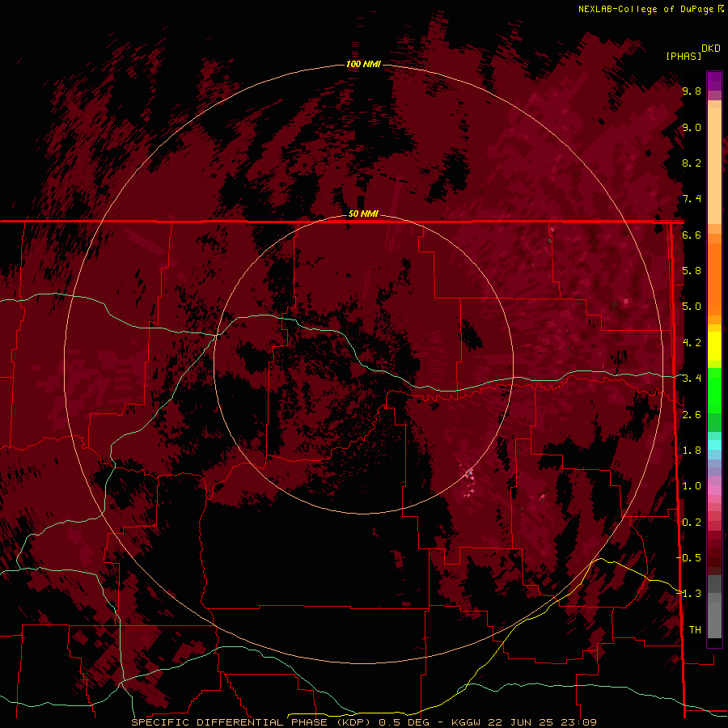This screenshot has height=728, width=728.
Task: Click the 8.2 value on the color scale
Action: tap(692, 163)
